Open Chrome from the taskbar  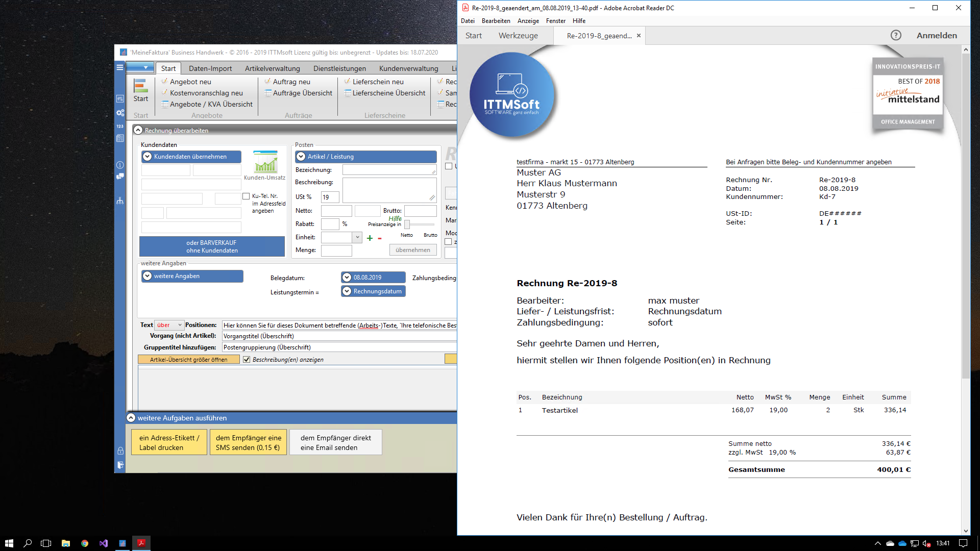click(x=85, y=543)
